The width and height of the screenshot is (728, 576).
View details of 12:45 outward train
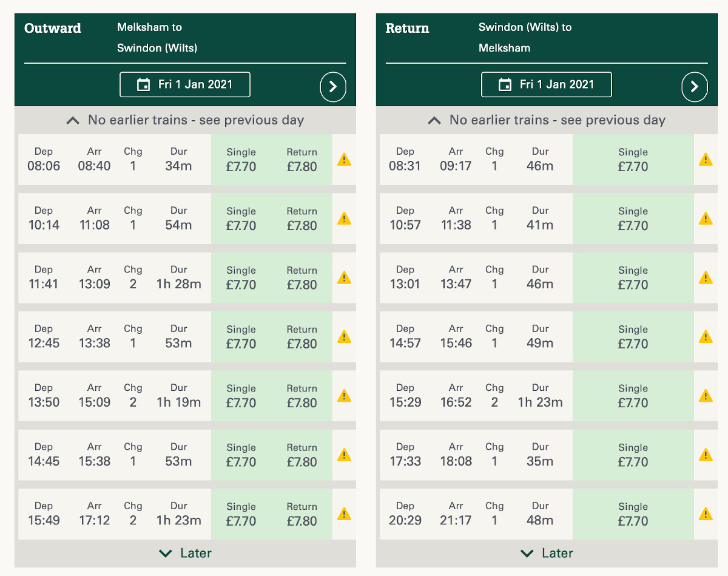pos(115,337)
